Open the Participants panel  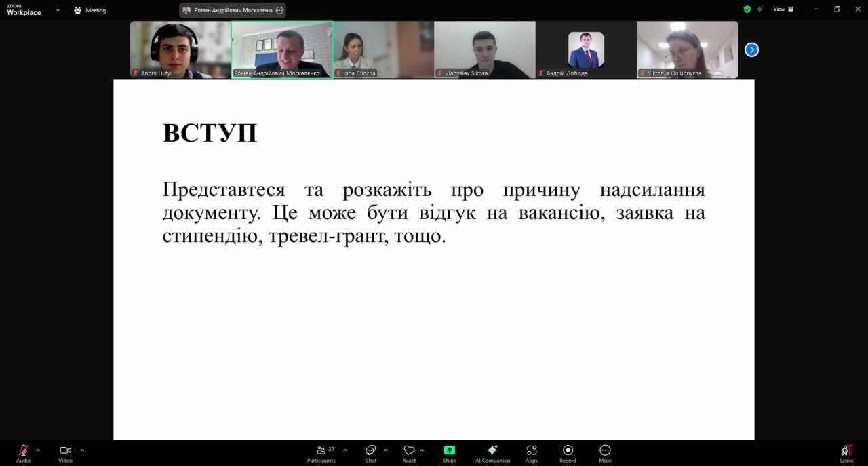click(321, 453)
